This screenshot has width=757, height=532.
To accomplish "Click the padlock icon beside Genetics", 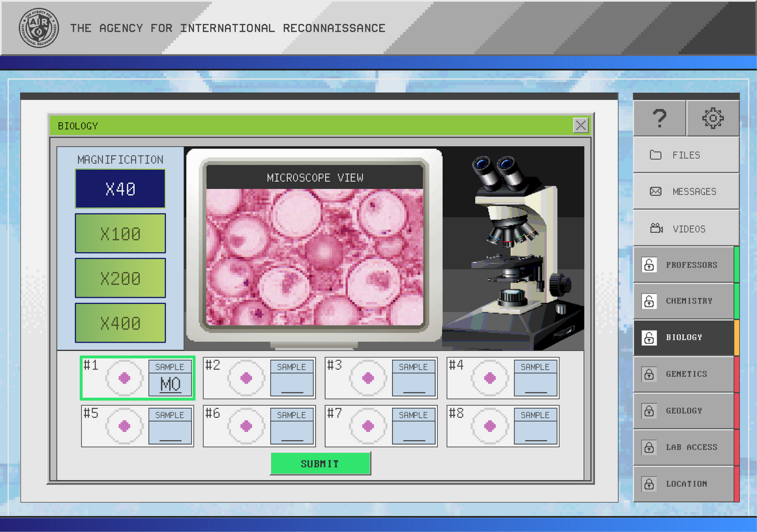I will click(x=649, y=374).
